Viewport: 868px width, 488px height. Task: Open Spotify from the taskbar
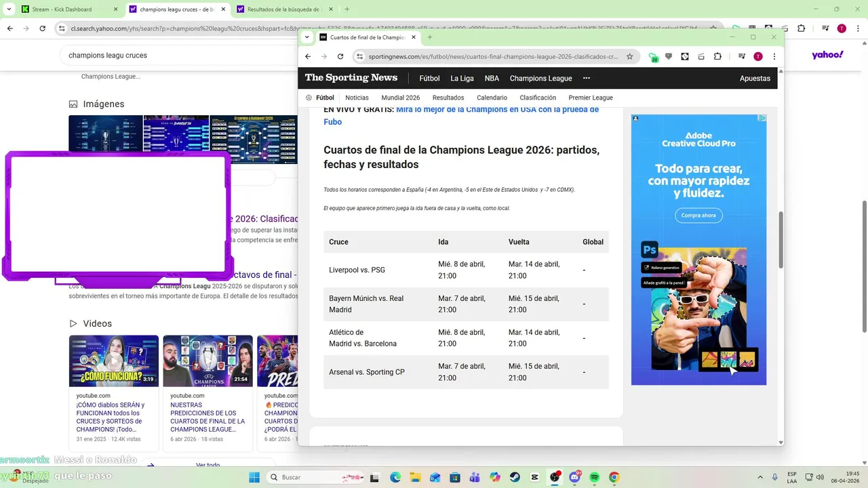pos(595,477)
